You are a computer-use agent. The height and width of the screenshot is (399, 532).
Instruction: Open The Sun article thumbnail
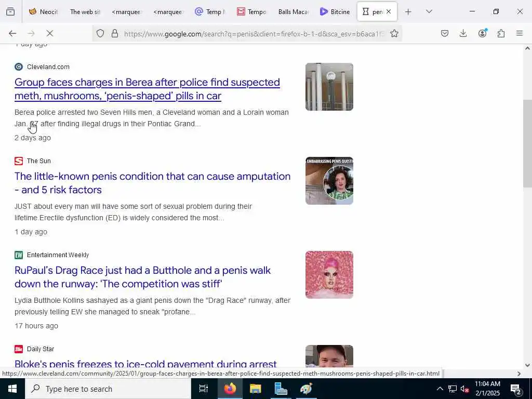[329, 180]
